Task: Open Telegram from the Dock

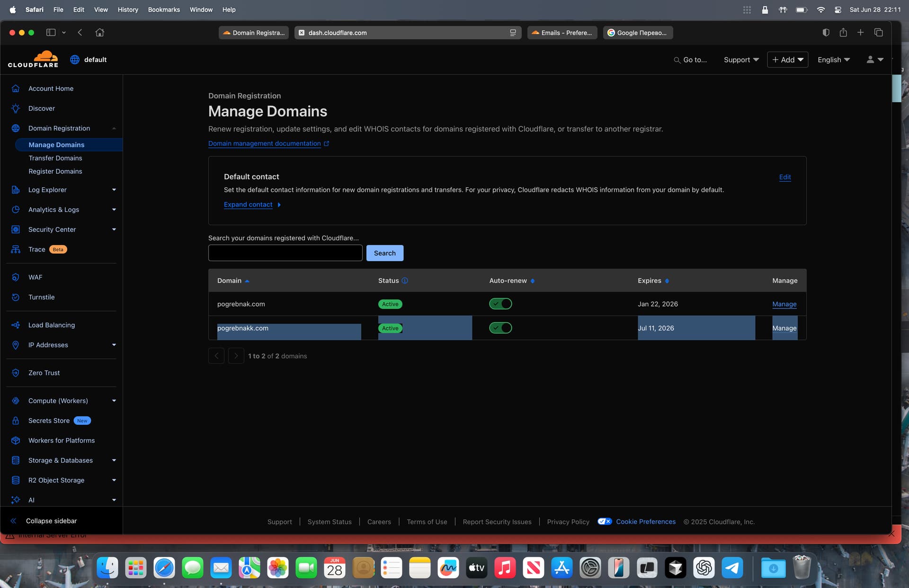Action: [x=732, y=568]
